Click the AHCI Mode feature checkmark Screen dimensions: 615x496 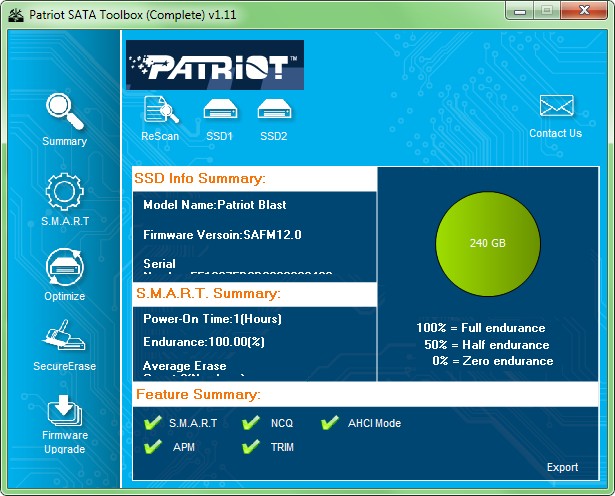point(330,423)
